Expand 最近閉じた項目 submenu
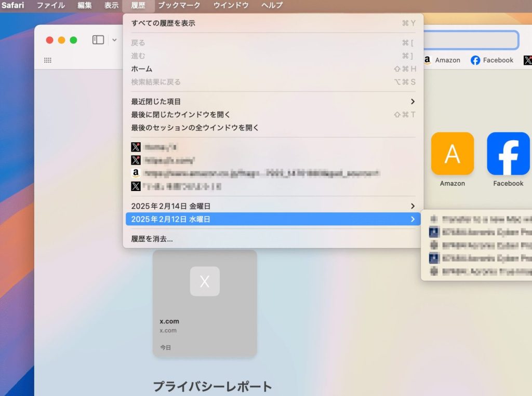Viewport: 532px width, 396px height. (273, 101)
